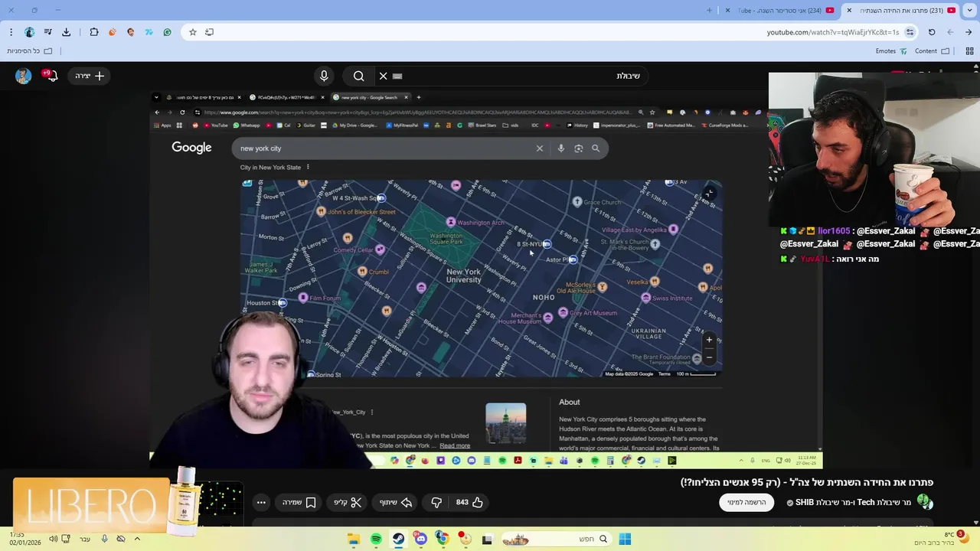Clear the YouTube search text with X
Image resolution: width=980 pixels, height=551 pixels.
[384, 76]
